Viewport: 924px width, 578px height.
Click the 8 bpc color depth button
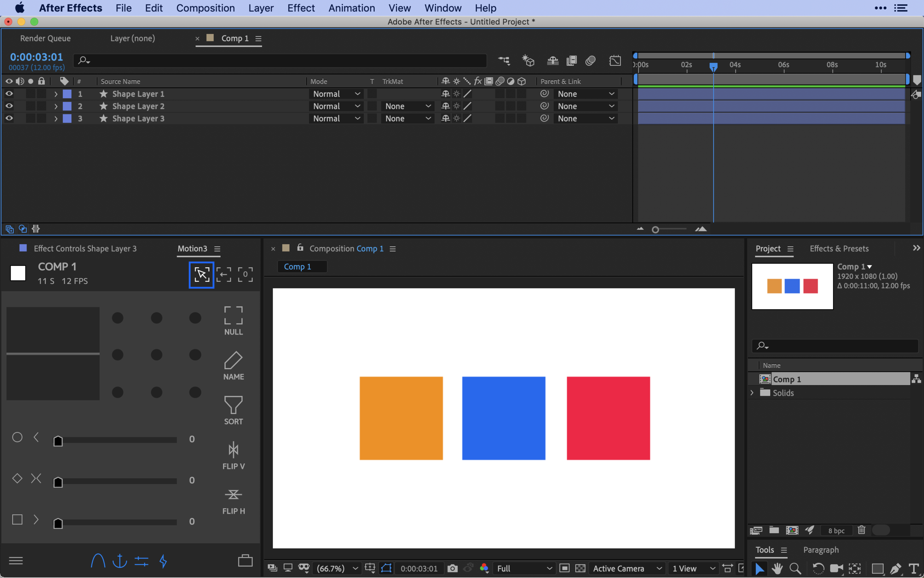click(x=836, y=531)
